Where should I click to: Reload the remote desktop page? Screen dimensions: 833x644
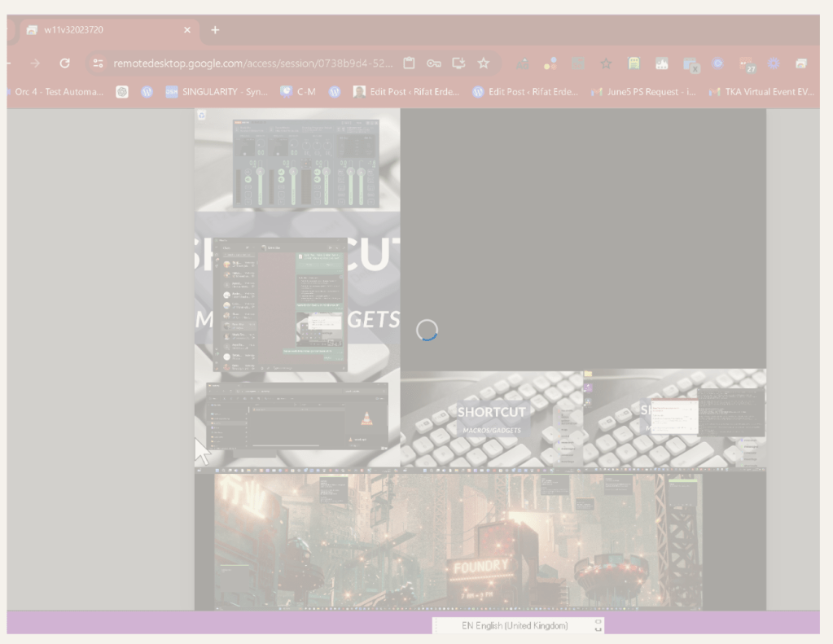65,64
